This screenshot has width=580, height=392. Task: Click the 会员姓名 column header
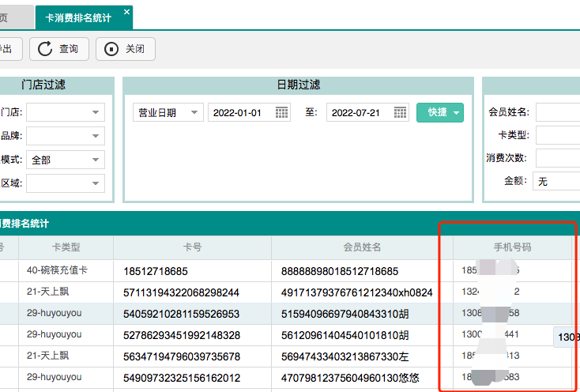362,247
